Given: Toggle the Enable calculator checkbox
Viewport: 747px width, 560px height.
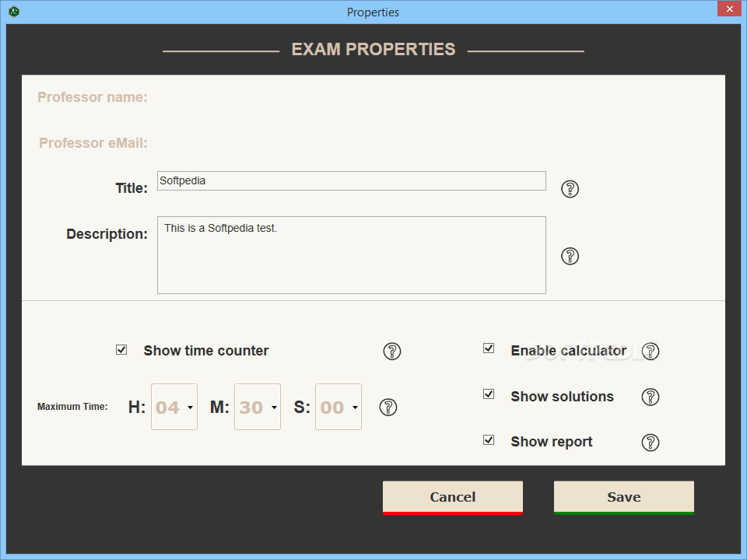Looking at the screenshot, I should 489,348.
